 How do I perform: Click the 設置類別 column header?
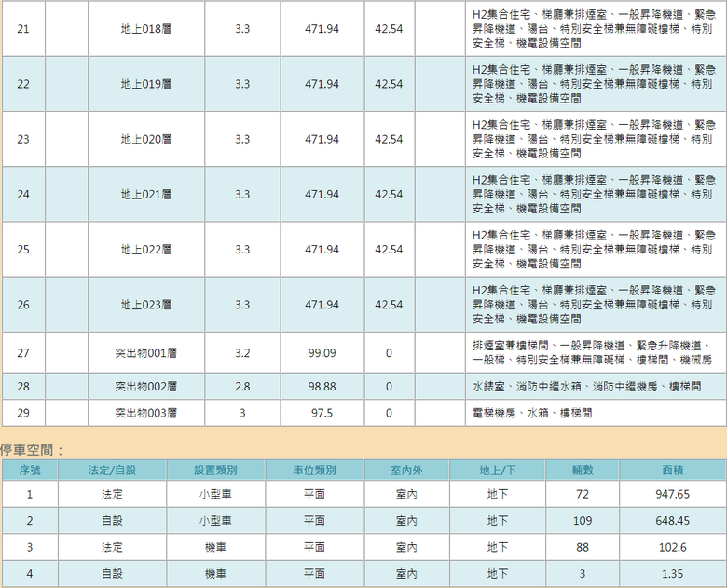[x=215, y=471]
